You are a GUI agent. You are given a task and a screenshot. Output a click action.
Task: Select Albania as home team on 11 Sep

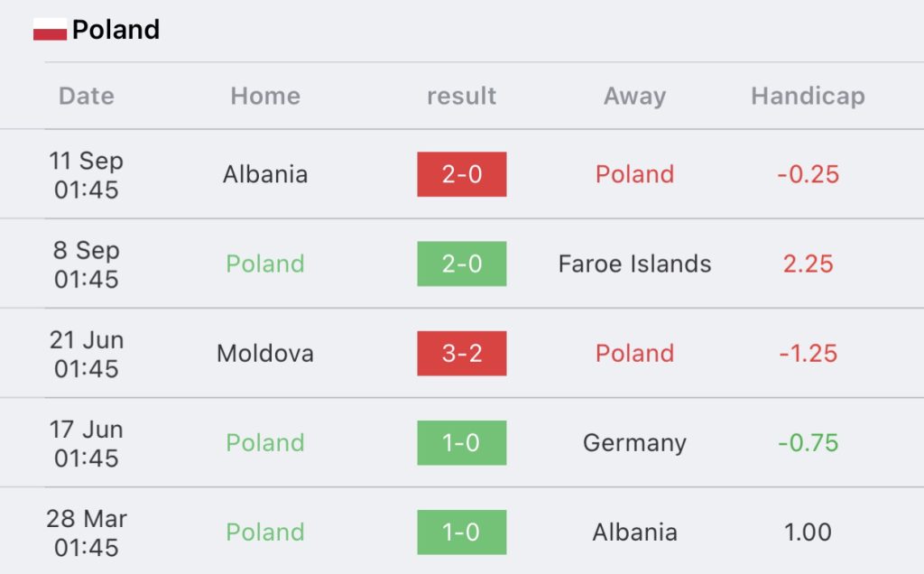(265, 174)
